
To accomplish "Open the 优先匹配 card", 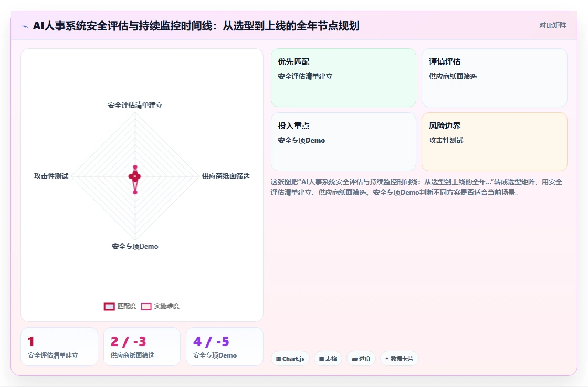I will point(343,78).
